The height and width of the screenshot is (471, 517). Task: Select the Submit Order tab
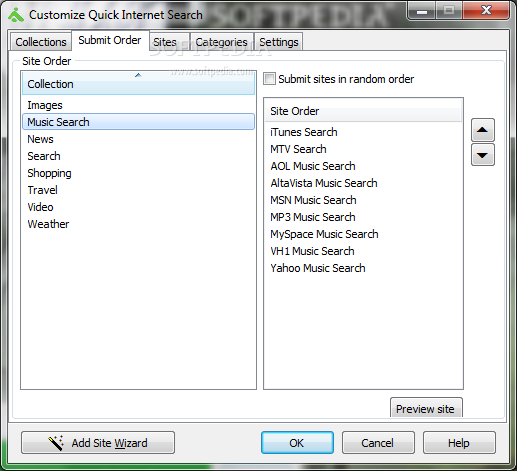tap(110, 40)
